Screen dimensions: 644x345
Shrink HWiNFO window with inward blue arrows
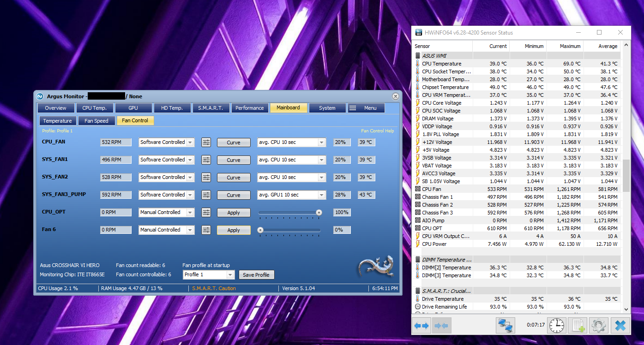[x=442, y=326]
